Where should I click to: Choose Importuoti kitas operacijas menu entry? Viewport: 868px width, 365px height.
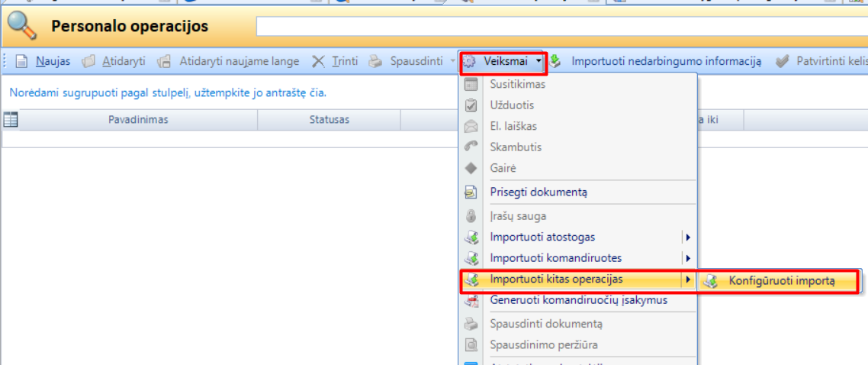pos(556,279)
